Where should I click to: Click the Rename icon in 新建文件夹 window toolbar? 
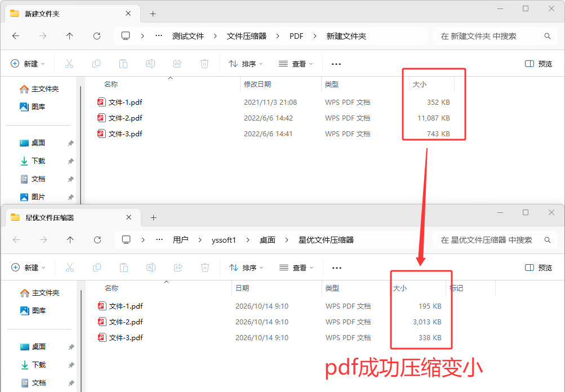(x=150, y=64)
